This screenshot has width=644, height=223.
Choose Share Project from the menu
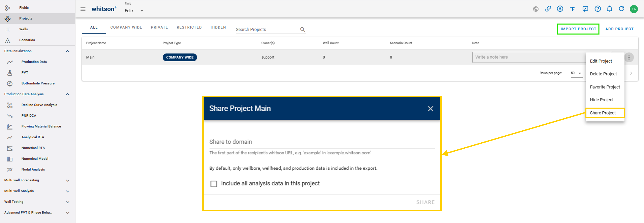pyautogui.click(x=605, y=113)
